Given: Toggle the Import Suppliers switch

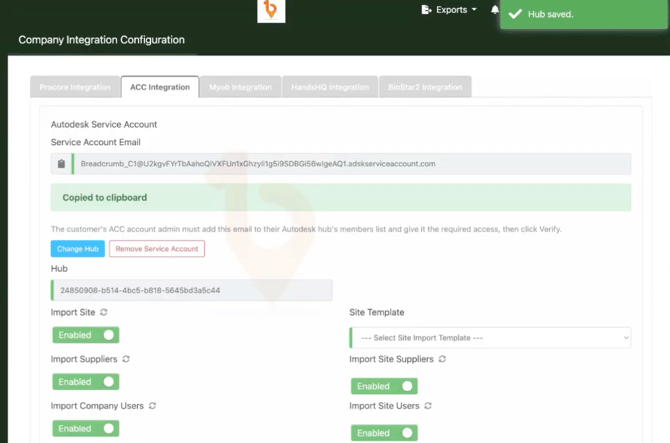Looking at the screenshot, I should pyautogui.click(x=85, y=381).
